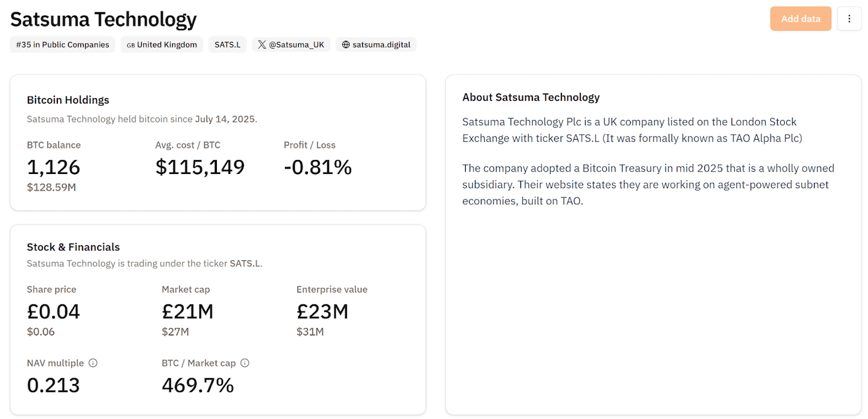Screen dimensions: 868x419
Task: Click the 1,126 BTC balance value
Action: (53, 167)
